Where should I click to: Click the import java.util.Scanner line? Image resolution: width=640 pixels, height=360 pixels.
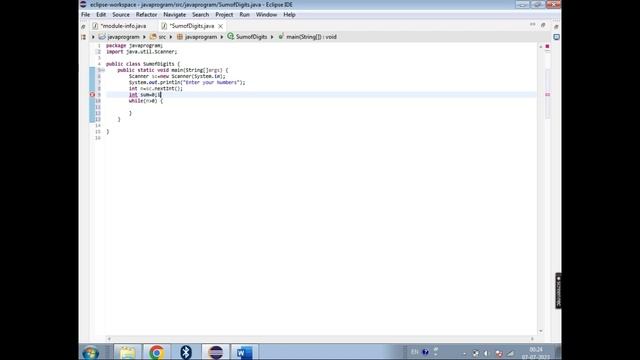tap(142, 52)
